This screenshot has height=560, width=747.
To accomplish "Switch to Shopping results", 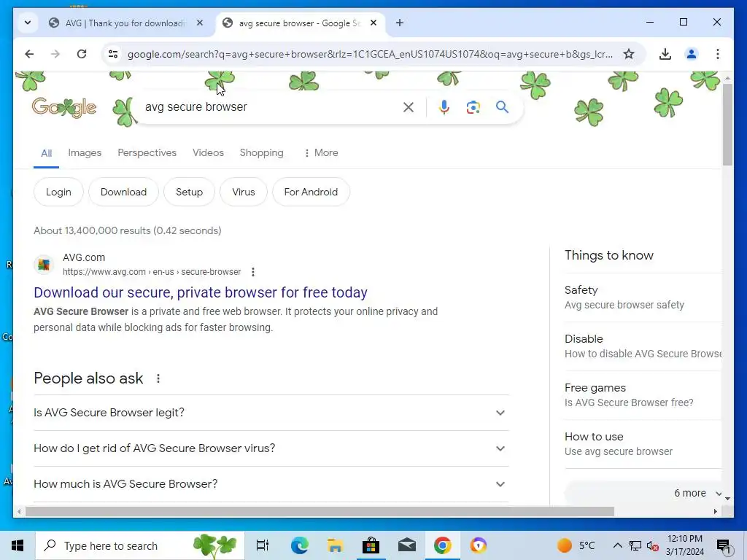I will 262,152.
